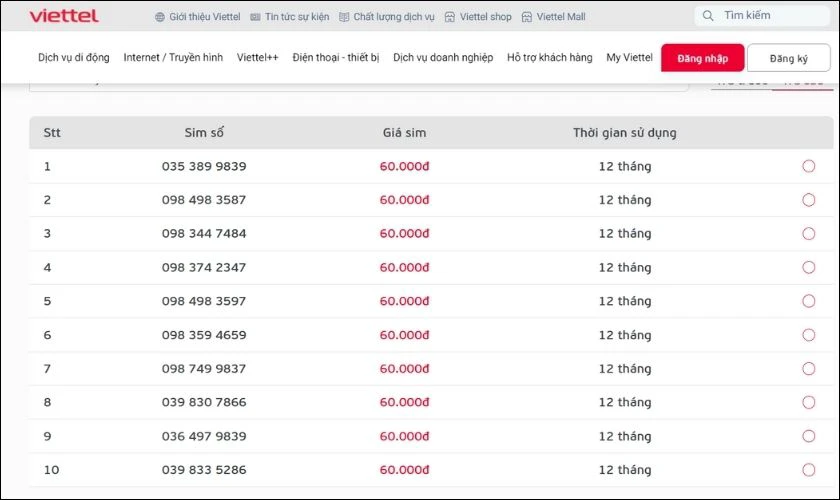Open the Hỗ trợ khách hàng menu

tap(550, 57)
